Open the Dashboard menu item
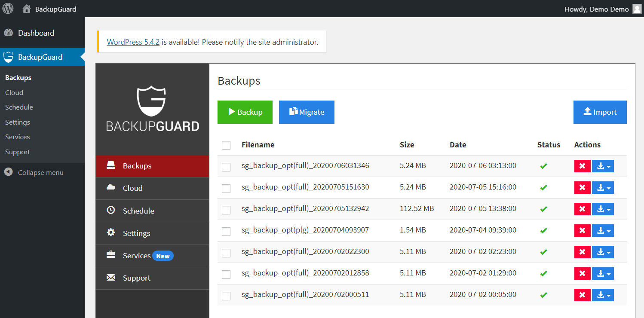The image size is (644, 318). (x=36, y=33)
